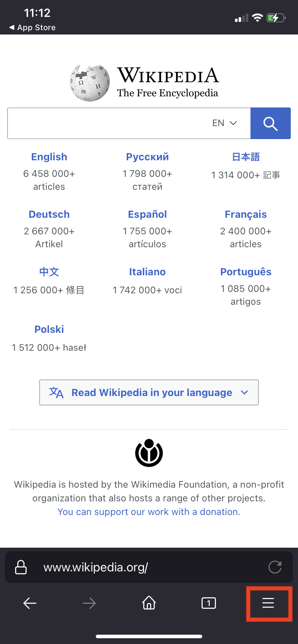The image size is (298, 644).
Task: Tap the donation support link
Action: click(x=149, y=512)
